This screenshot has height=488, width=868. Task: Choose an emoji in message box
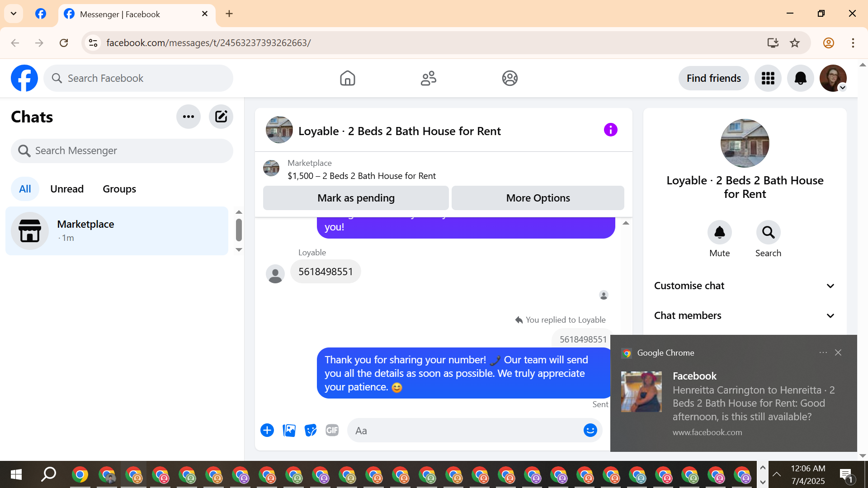pos(590,430)
